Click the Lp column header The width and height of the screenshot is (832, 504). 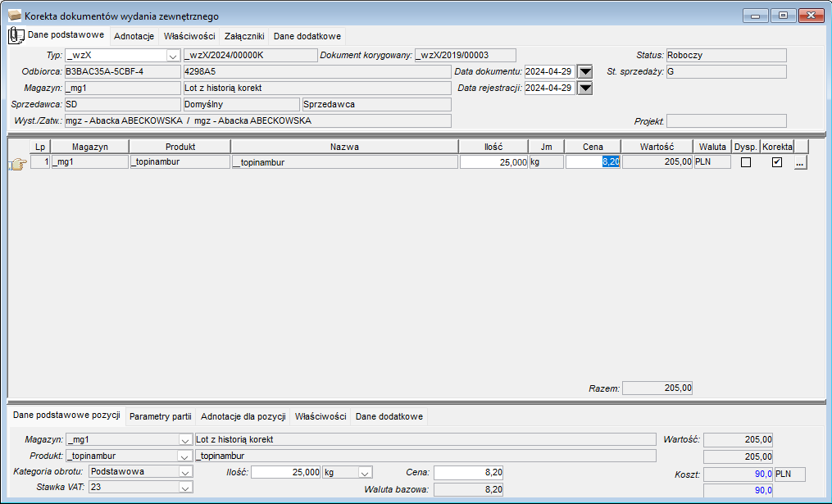click(40, 147)
